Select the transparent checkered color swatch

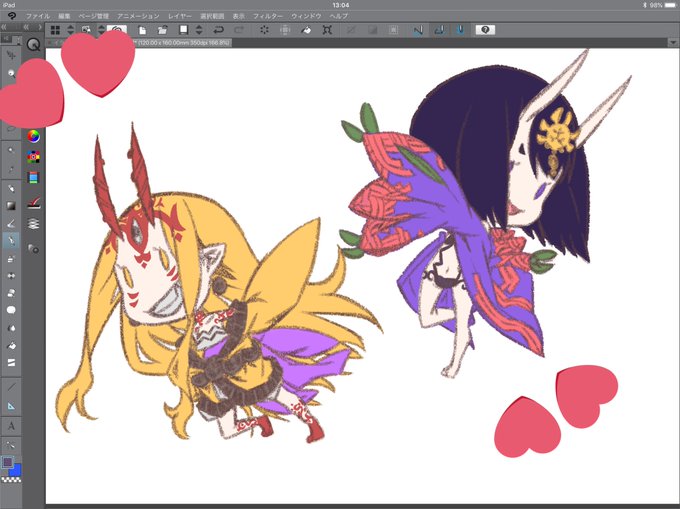pos(11,480)
